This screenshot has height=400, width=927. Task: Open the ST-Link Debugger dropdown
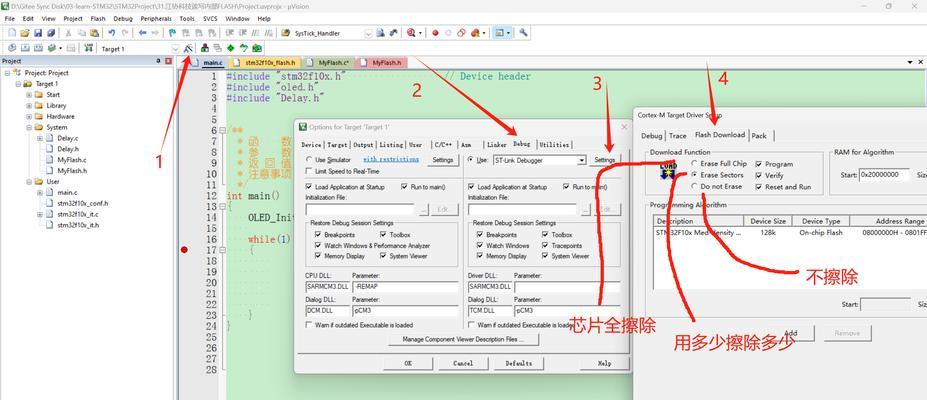(582, 160)
